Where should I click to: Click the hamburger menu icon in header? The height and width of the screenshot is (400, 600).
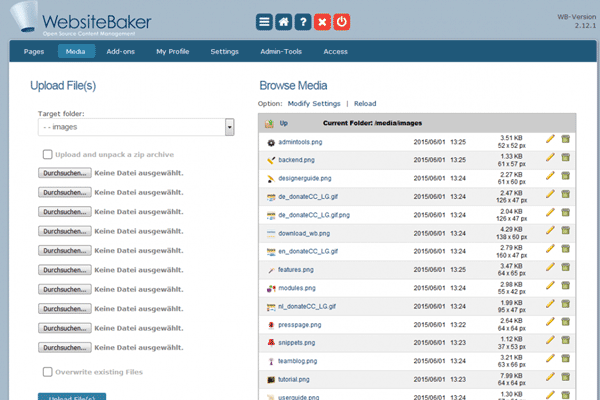click(264, 21)
